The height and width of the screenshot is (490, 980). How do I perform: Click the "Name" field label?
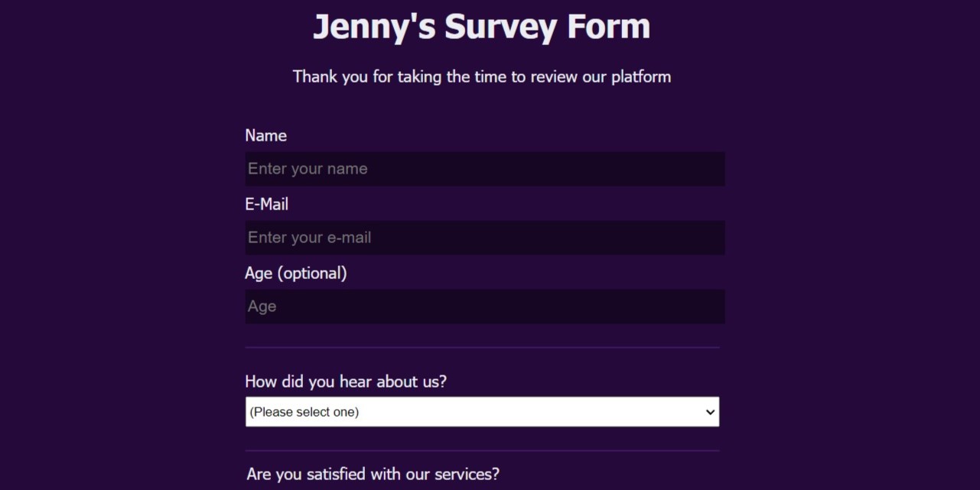265,135
